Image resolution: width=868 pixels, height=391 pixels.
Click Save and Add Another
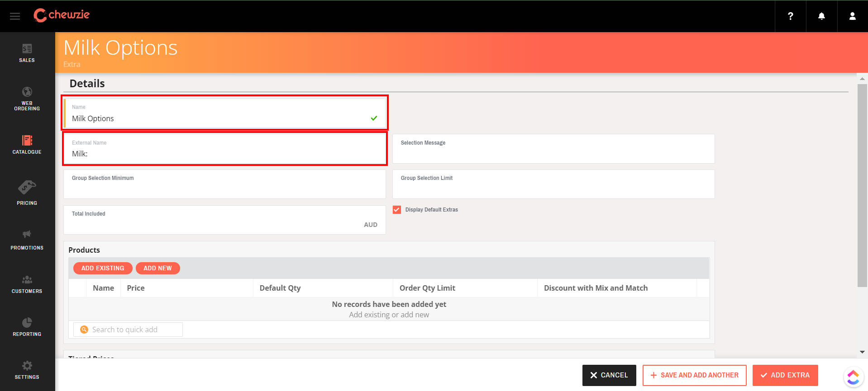(695, 375)
